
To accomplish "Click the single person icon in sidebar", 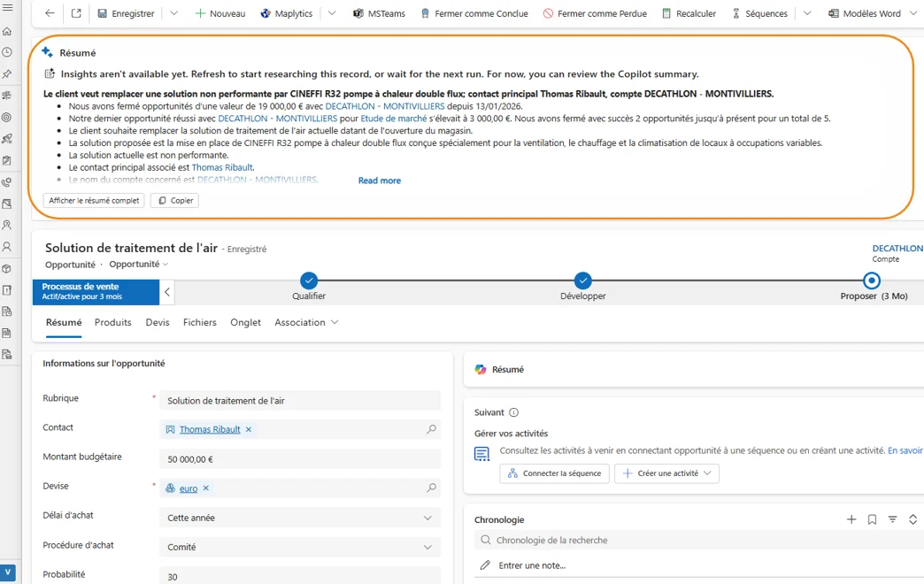I will point(7,246).
